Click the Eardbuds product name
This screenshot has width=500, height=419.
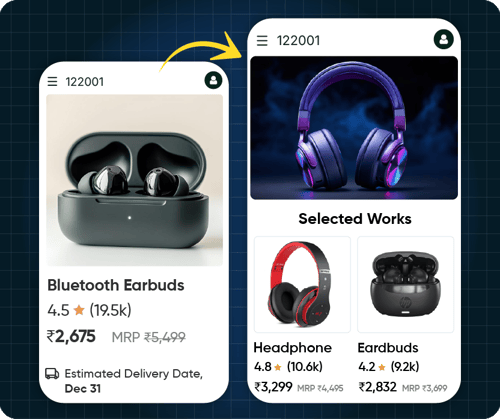click(388, 348)
